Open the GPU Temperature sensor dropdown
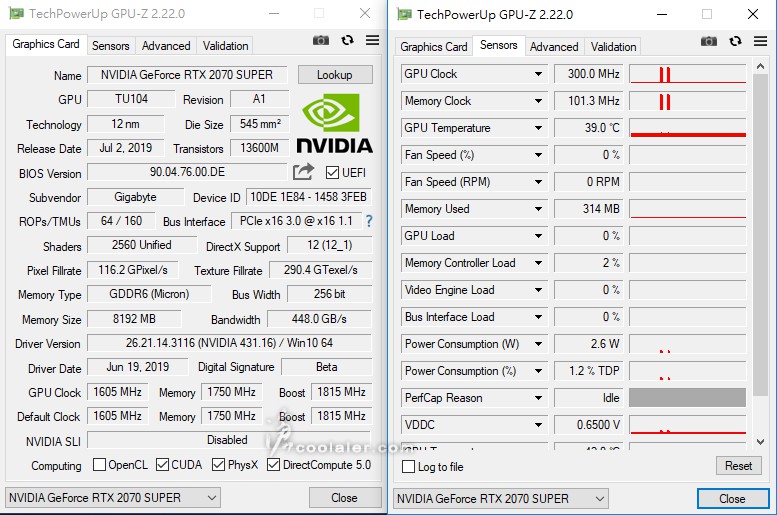The height and width of the screenshot is (515, 777). point(538,128)
